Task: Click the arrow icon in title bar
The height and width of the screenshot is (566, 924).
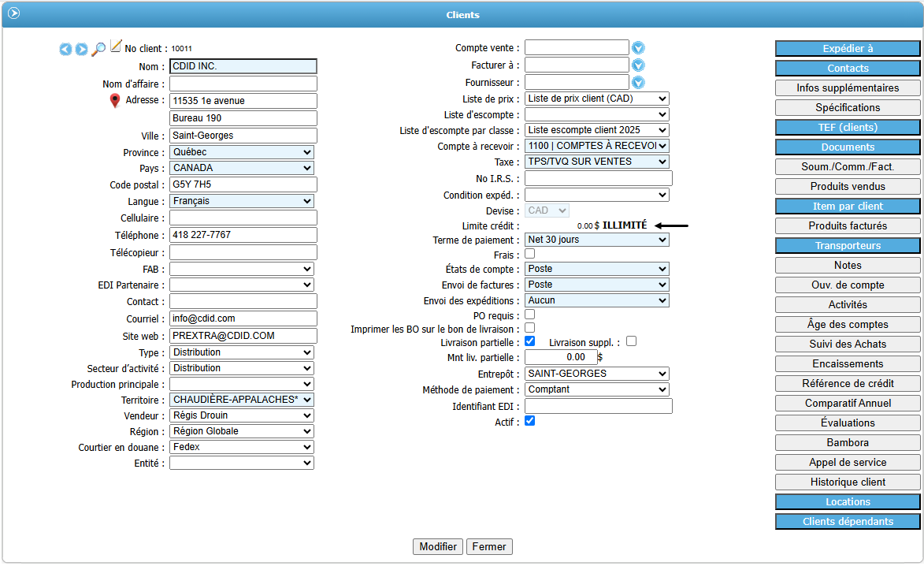Action: click(13, 13)
